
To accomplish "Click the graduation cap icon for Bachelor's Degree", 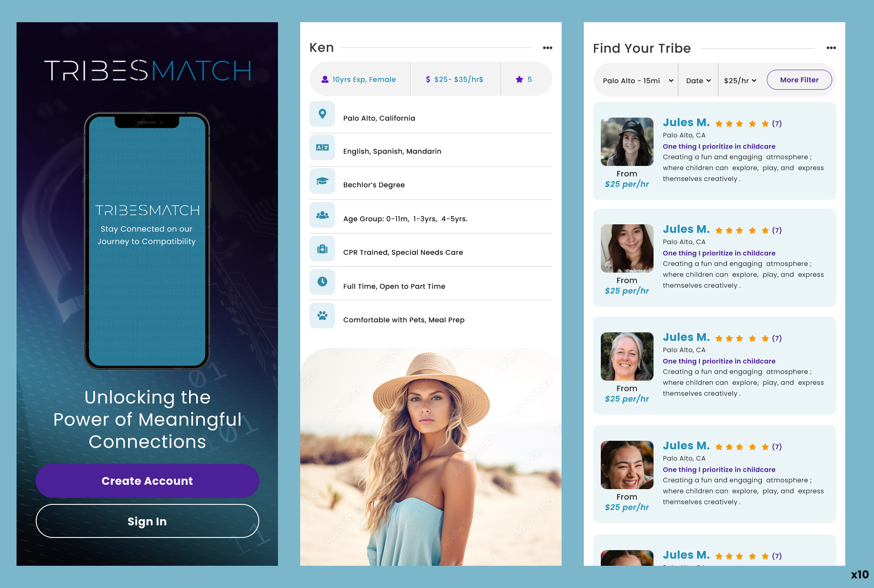I will tap(322, 181).
